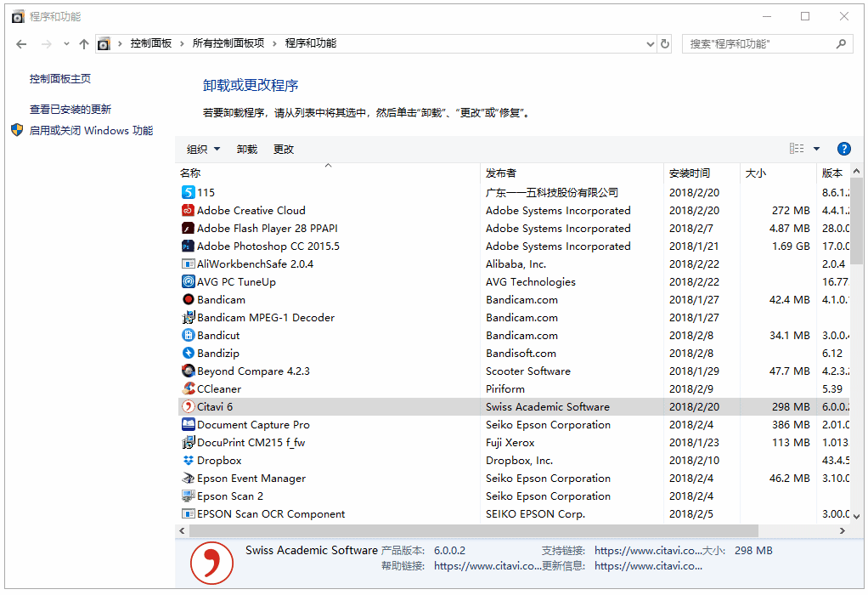Select 程序和功能 in the breadcrumb
This screenshot has height=595, width=868.
[x=311, y=43]
